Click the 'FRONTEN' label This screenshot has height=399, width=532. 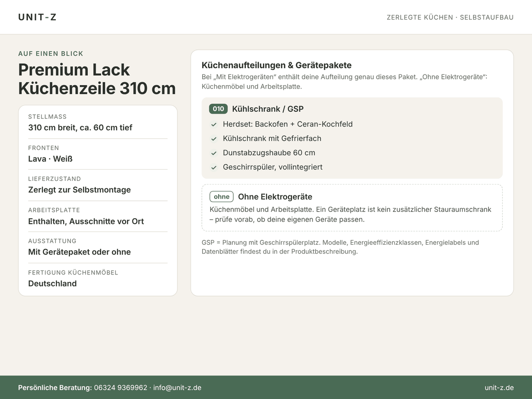pos(43,148)
